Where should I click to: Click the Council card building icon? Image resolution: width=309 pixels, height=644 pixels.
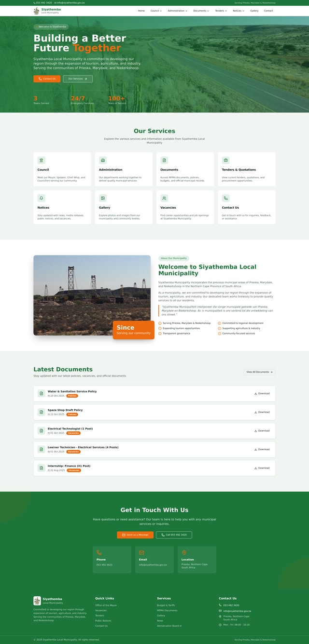(x=42, y=160)
